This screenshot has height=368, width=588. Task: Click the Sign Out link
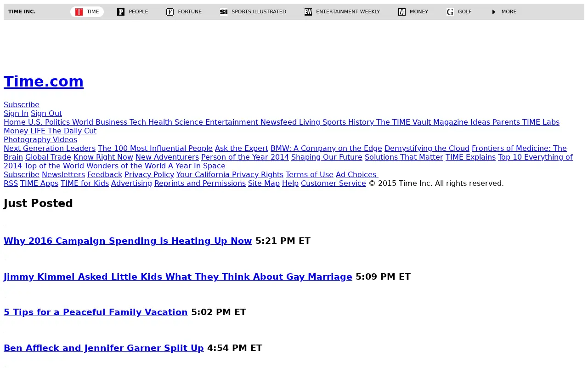(x=46, y=114)
